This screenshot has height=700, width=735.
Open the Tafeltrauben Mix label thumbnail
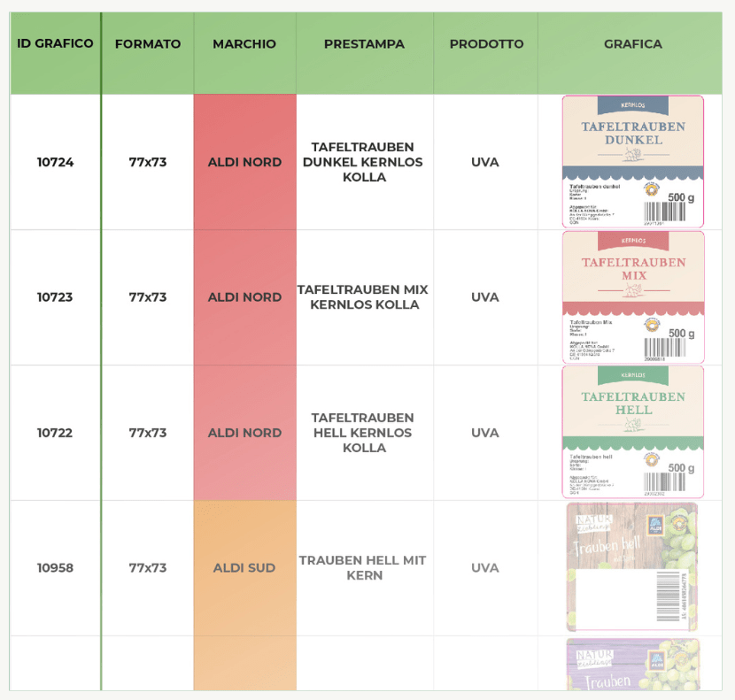(x=633, y=297)
